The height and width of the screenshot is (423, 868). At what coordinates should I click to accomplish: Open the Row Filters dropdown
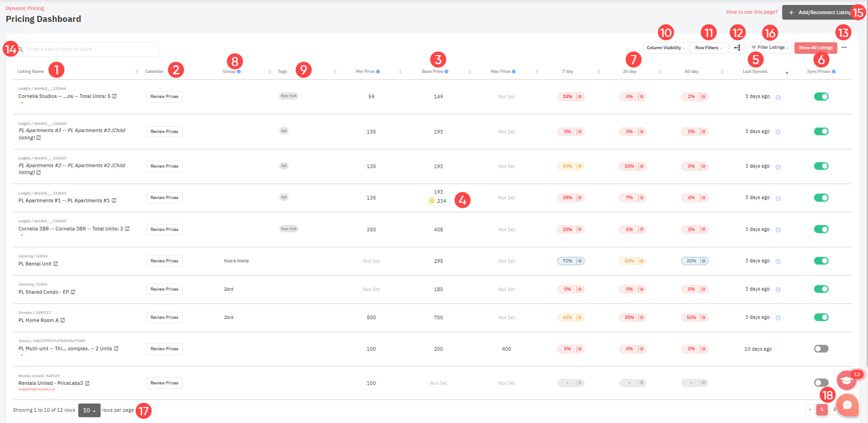tap(709, 48)
